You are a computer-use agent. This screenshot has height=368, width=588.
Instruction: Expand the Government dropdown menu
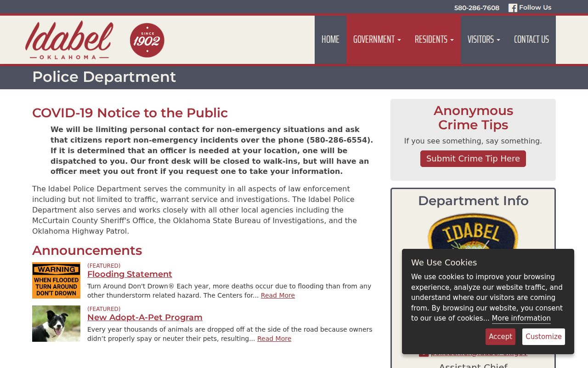click(377, 40)
